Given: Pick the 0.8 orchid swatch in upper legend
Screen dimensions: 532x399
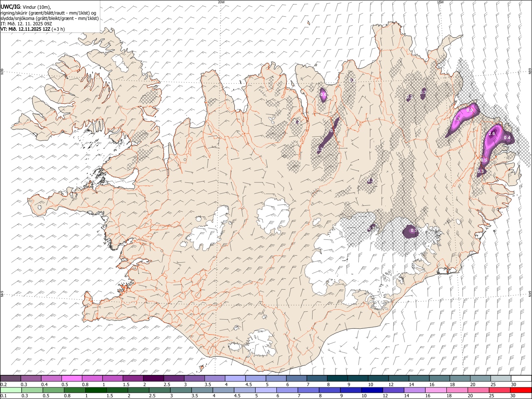Looking at the screenshot, I should click(x=92, y=378).
